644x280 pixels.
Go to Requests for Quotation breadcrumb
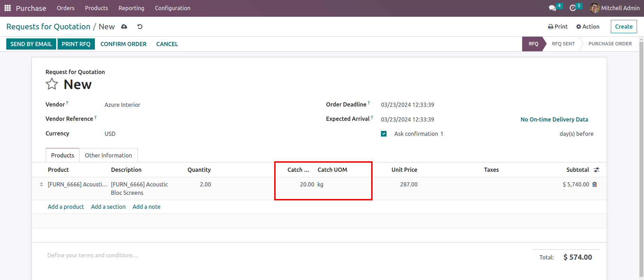click(x=48, y=27)
